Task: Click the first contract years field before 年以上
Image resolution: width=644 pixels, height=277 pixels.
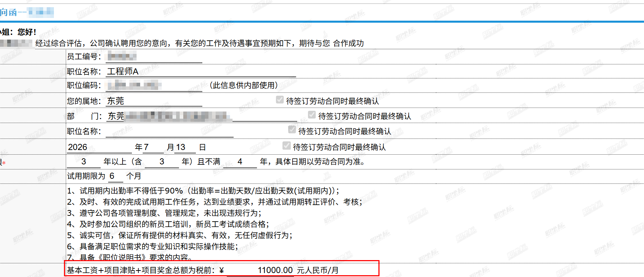Action: [x=84, y=162]
